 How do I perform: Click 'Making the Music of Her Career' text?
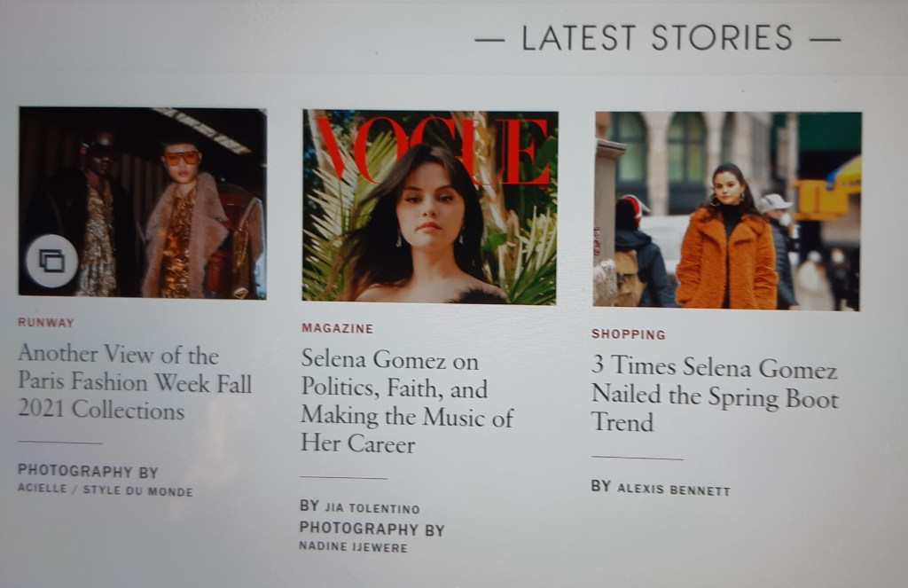pos(406,430)
